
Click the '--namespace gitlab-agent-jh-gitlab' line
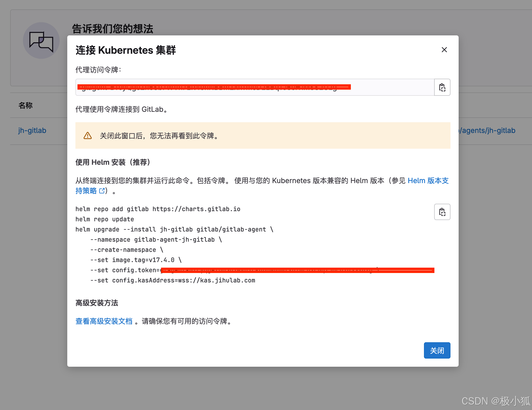click(156, 240)
